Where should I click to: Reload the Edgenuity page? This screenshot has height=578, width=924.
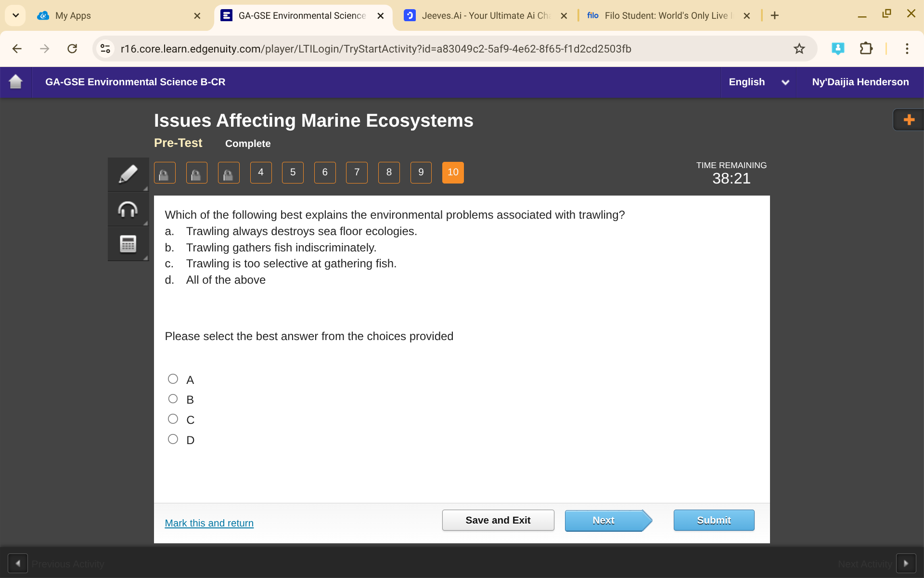click(72, 48)
